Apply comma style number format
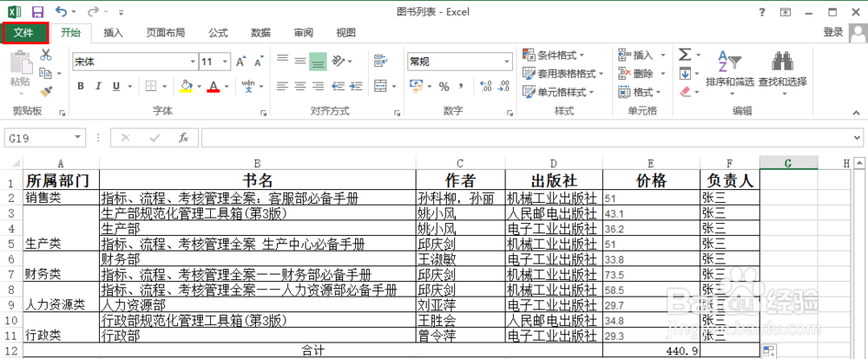Screen dimensions: 868x359 click(461, 87)
